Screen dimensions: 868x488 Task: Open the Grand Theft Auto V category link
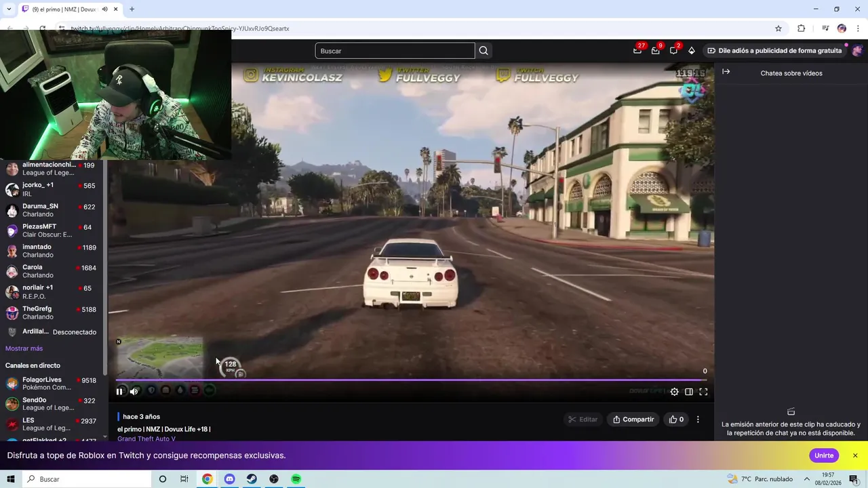click(x=146, y=439)
